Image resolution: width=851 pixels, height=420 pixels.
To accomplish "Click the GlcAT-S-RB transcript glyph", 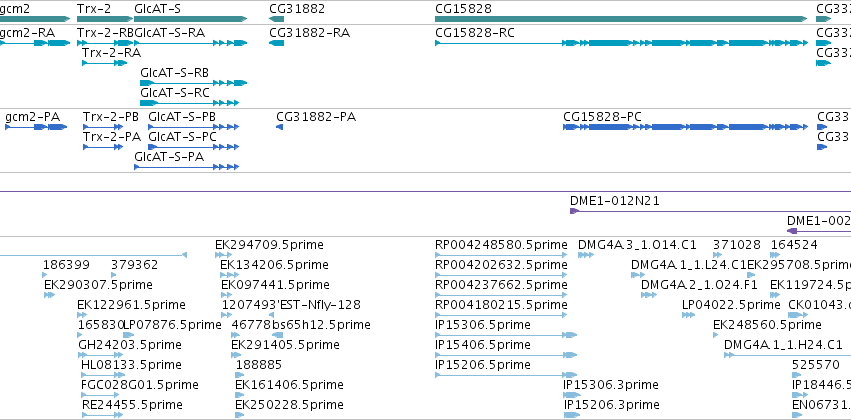I will pyautogui.click(x=194, y=83).
